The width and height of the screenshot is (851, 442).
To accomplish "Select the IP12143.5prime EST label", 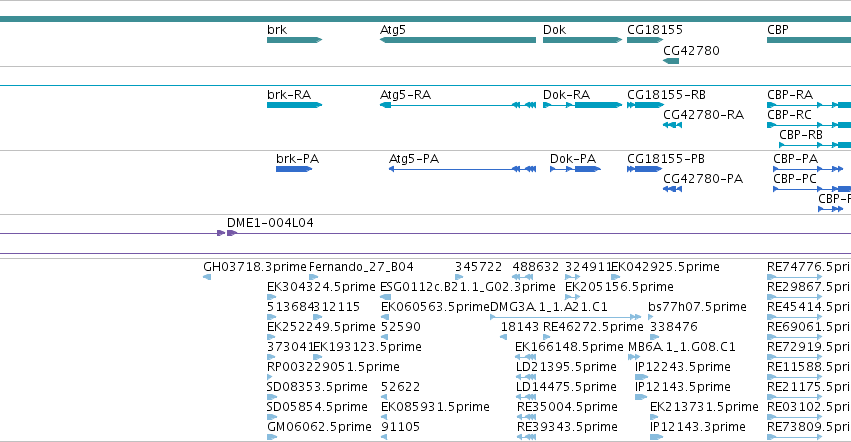I will [x=683, y=387].
